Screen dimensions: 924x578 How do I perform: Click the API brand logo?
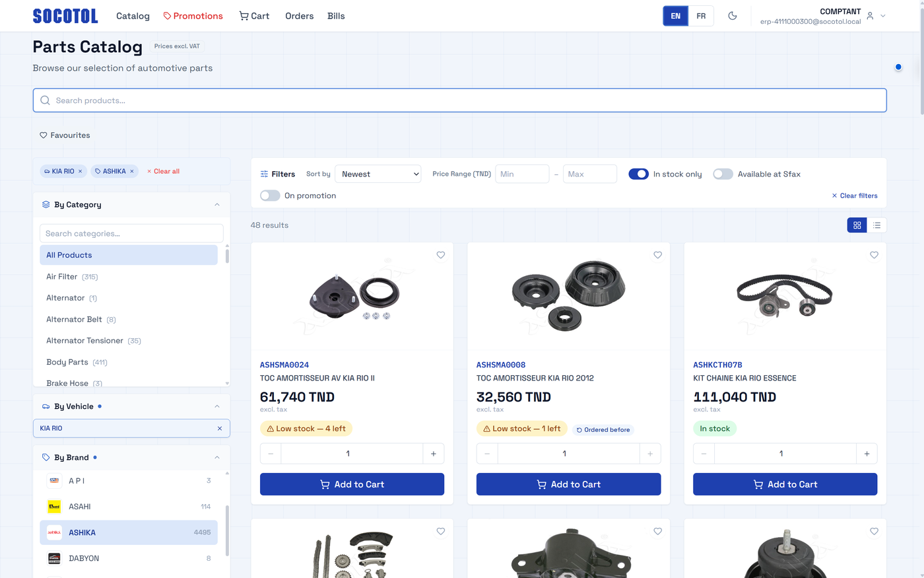54,481
